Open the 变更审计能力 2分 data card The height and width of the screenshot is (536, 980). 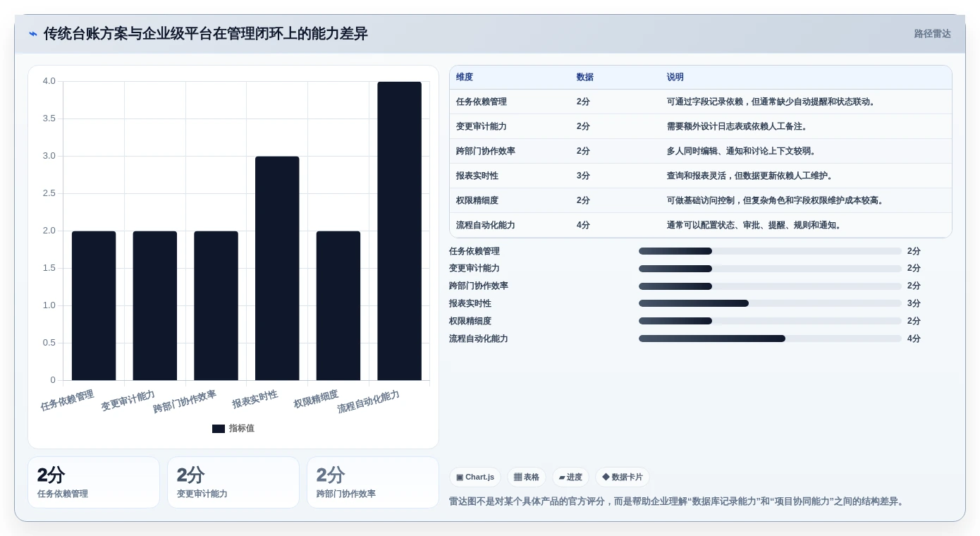[233, 482]
